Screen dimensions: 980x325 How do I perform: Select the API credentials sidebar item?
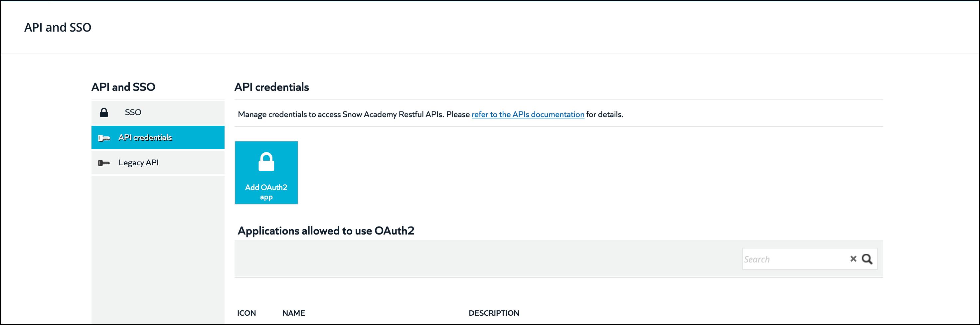(x=158, y=137)
